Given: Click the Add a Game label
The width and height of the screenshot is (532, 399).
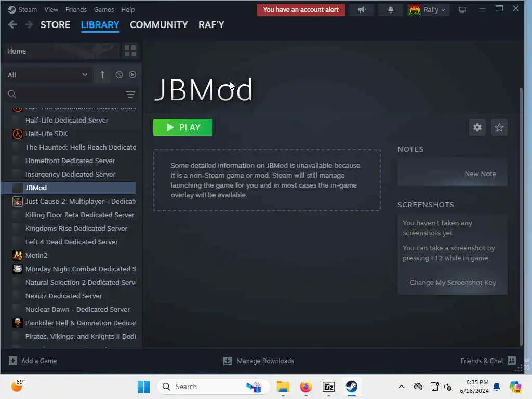Looking at the screenshot, I should click(x=39, y=361).
